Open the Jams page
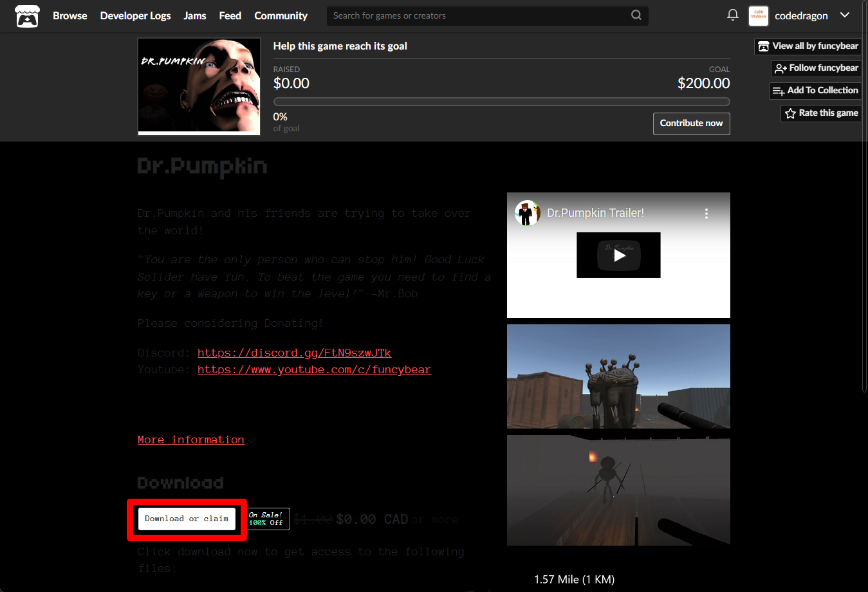This screenshot has height=592, width=868. coord(194,15)
